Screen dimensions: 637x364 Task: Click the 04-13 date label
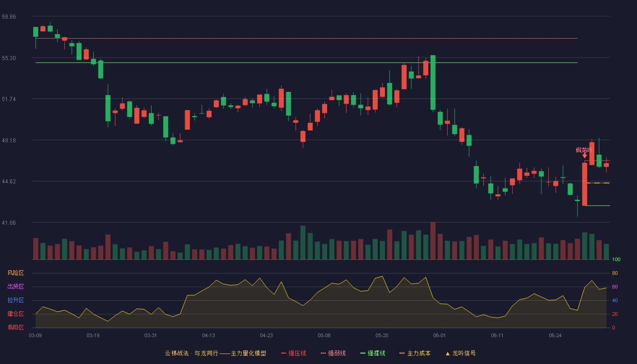tap(208, 336)
